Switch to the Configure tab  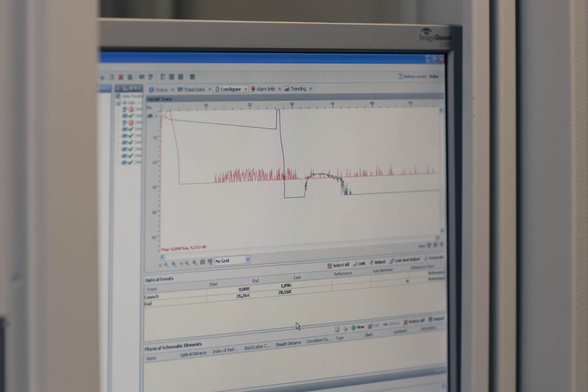230,89
